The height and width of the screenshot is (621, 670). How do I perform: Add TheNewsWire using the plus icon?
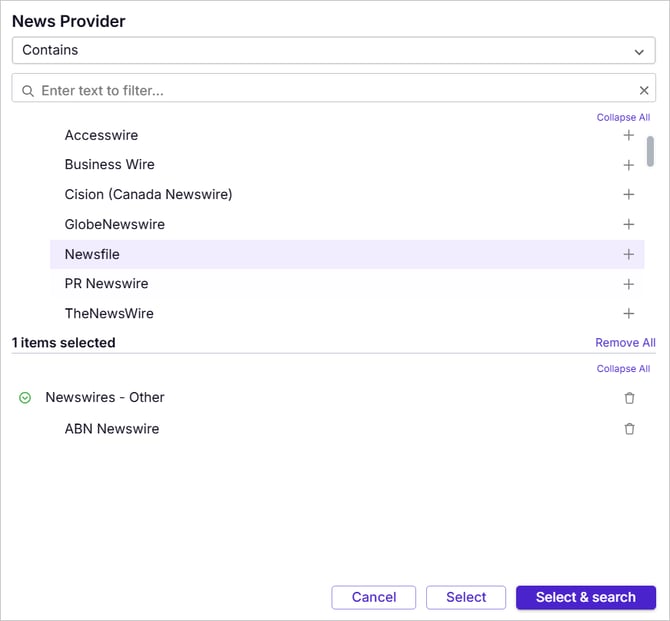628,313
